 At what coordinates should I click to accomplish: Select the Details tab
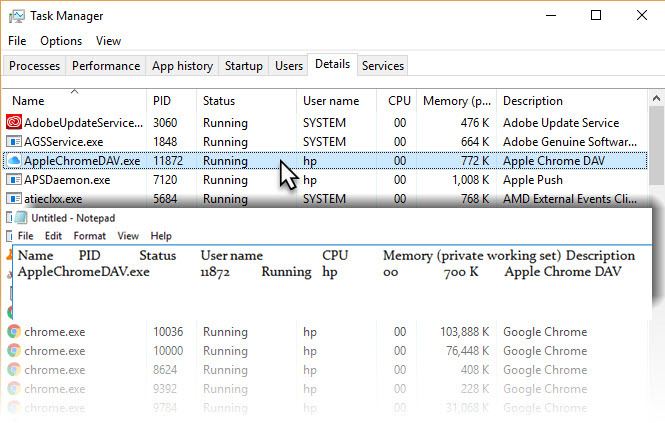coord(332,64)
